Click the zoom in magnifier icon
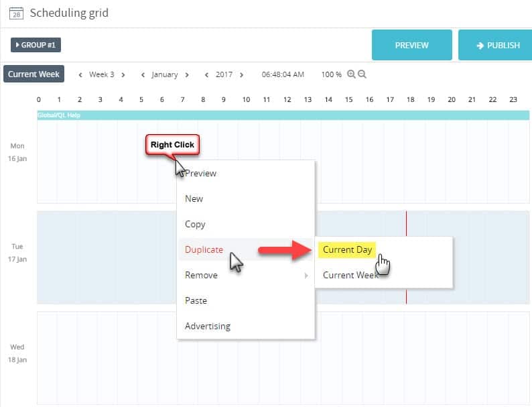This screenshot has width=532, height=407. (351, 74)
